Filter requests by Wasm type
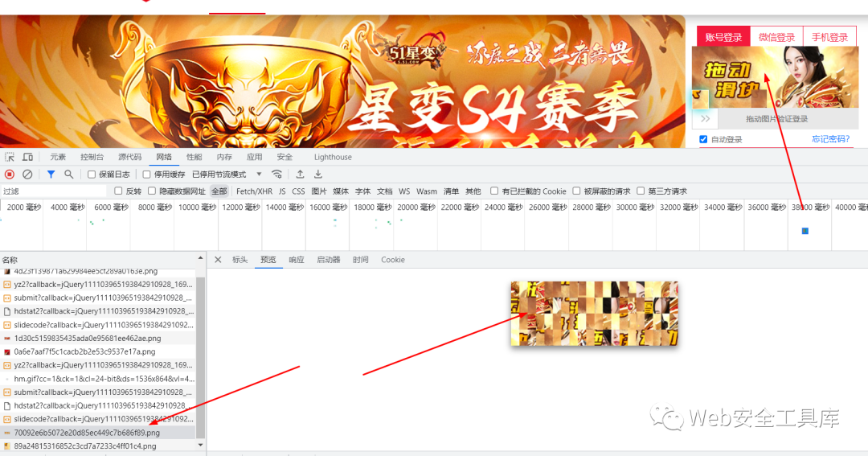 click(x=426, y=191)
